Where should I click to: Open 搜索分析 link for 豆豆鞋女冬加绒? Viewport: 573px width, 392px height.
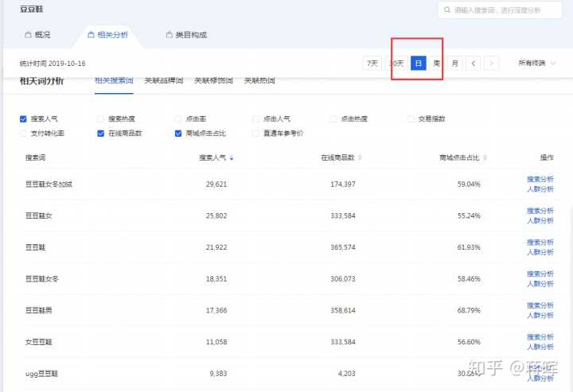(x=540, y=180)
